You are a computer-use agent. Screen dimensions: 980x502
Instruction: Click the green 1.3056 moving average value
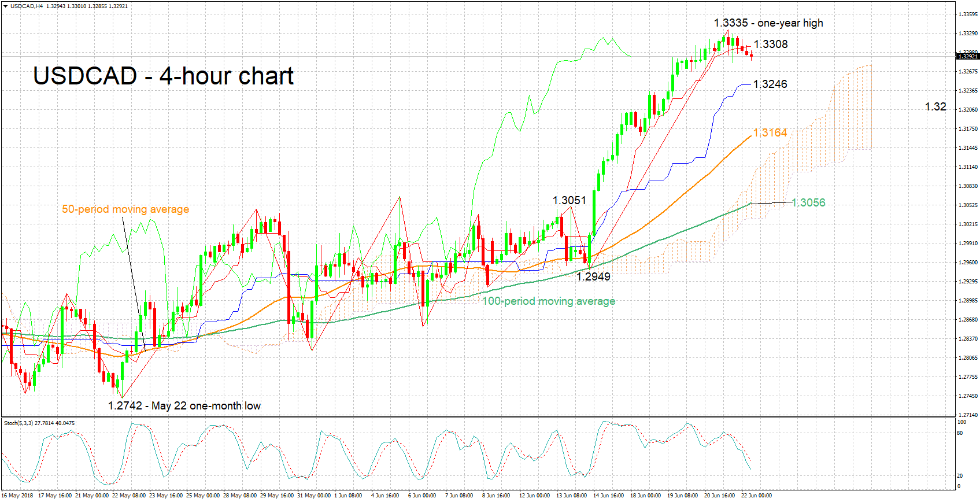point(808,202)
